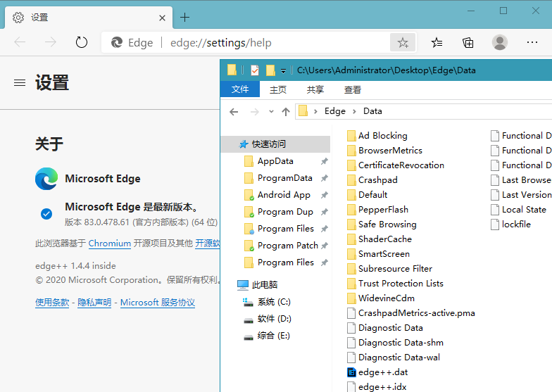Image resolution: width=552 pixels, height=392 pixels.
Task: Go up one folder level in Explorer
Action: (x=286, y=112)
